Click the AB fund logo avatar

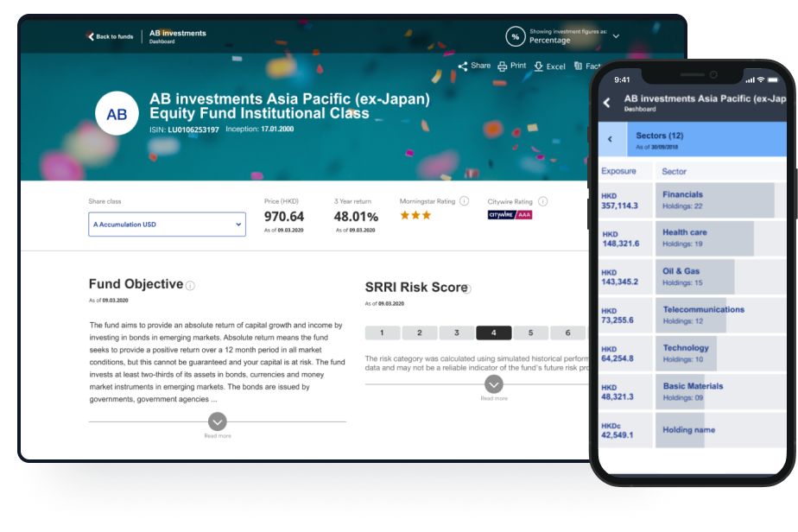(117, 114)
